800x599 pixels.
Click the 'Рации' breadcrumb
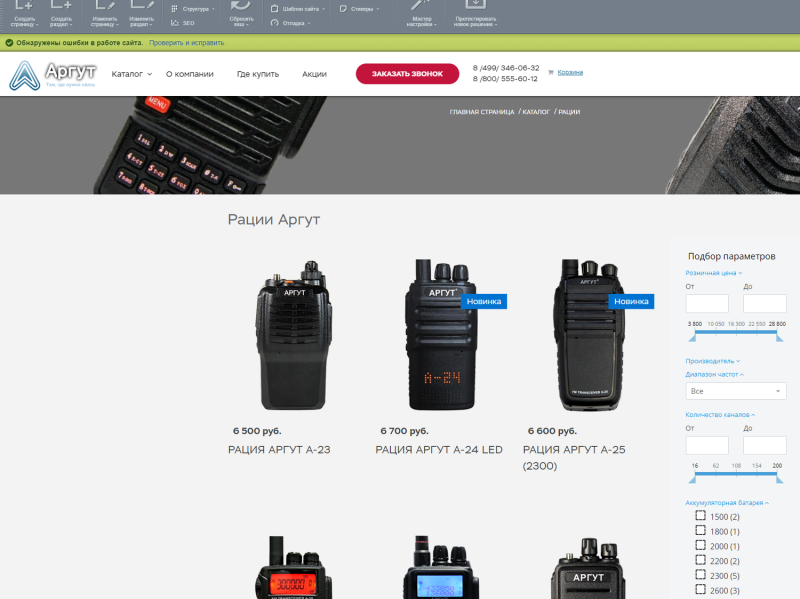point(569,112)
